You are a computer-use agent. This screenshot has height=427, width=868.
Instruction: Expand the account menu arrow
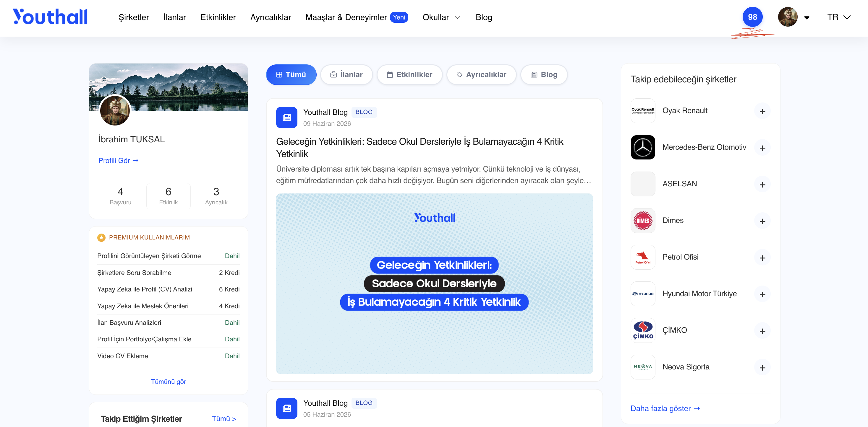click(807, 17)
